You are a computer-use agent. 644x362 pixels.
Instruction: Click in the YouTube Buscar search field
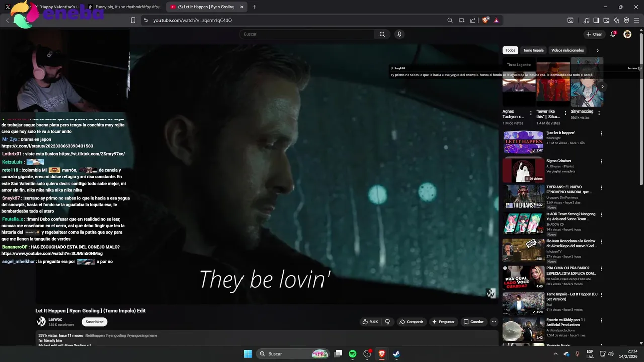[x=307, y=34]
